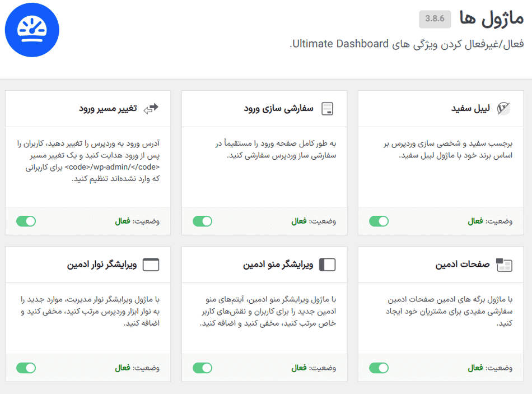Image resolution: width=532 pixels, height=394 pixels.
Task: Click the White Label (لیبل سفید) WordPress icon
Action: pos(503,108)
